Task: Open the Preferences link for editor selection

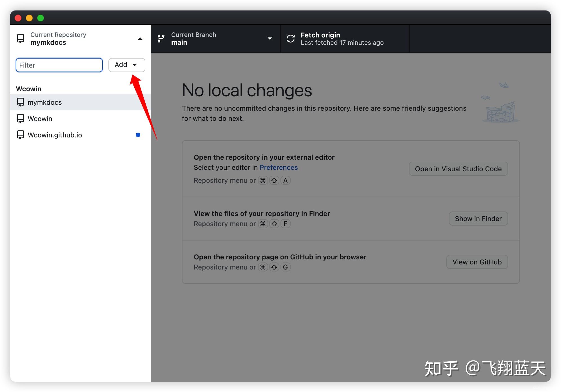Action: [279, 167]
